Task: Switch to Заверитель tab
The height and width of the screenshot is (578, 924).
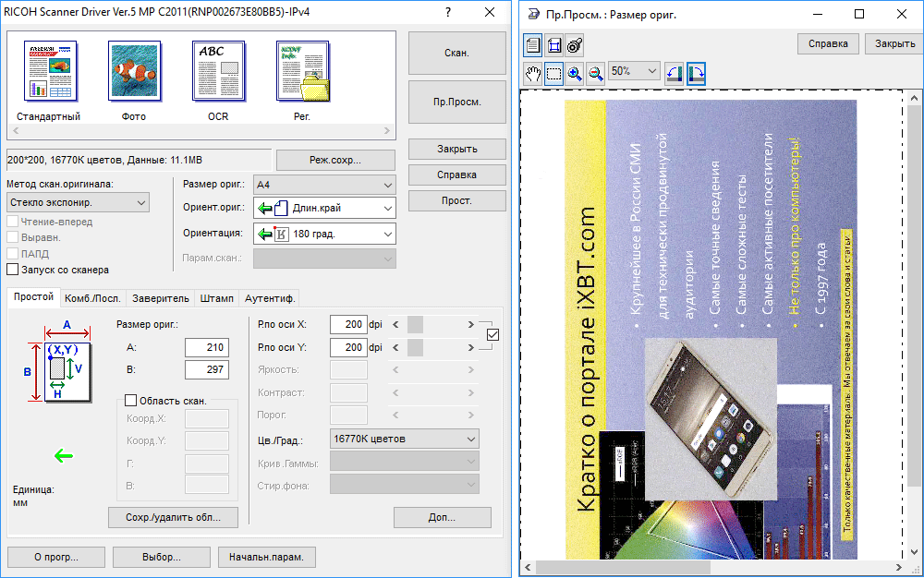Action: (x=160, y=298)
